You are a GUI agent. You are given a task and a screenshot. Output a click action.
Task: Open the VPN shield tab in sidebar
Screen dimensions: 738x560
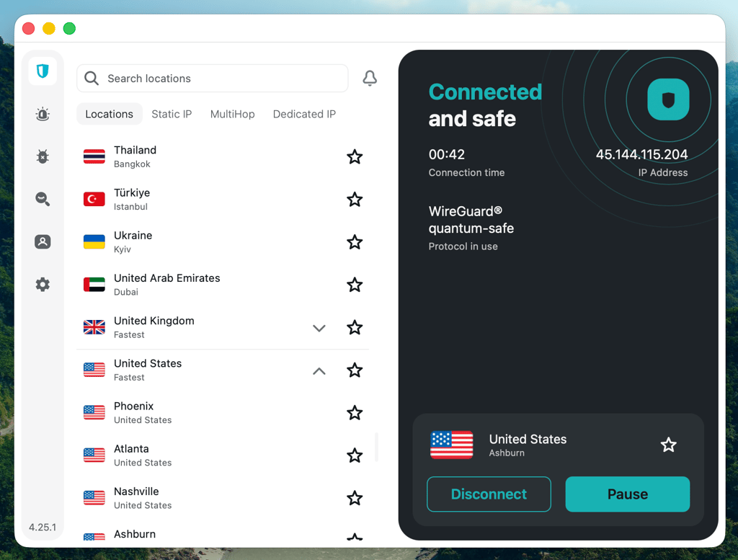[43, 71]
